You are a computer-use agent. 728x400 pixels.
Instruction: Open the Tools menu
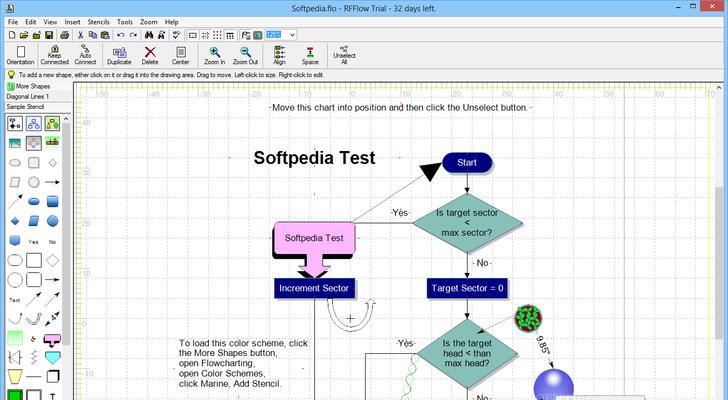124,22
